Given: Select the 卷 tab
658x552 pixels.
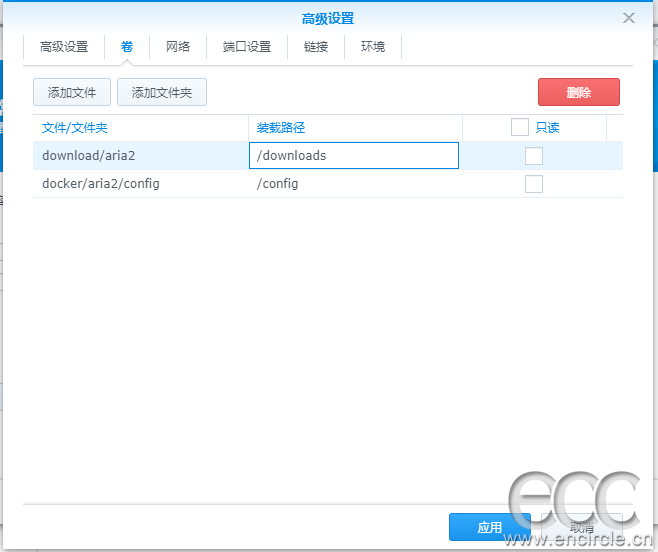Looking at the screenshot, I should pos(127,47).
